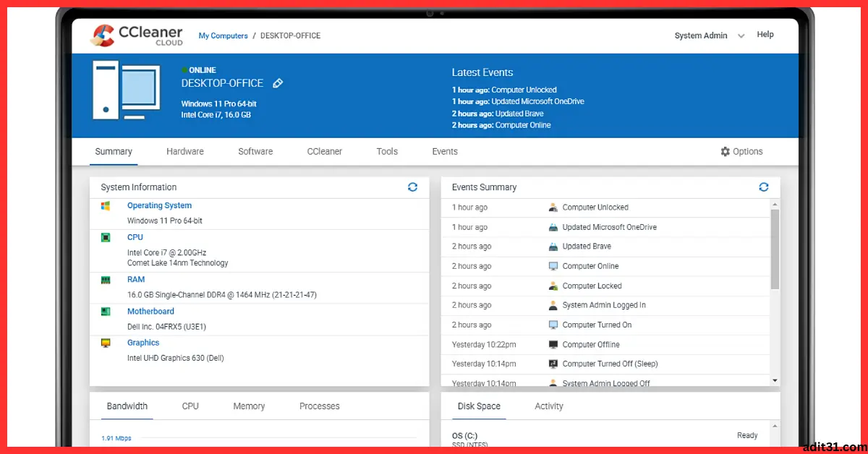
Task: Click the icon beside Computer Locked event
Action: tap(553, 286)
